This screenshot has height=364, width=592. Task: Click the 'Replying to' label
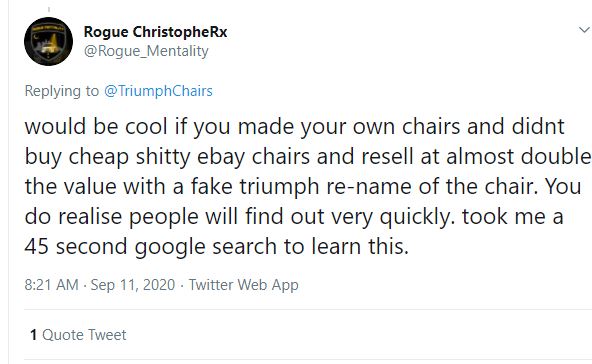tap(62, 91)
